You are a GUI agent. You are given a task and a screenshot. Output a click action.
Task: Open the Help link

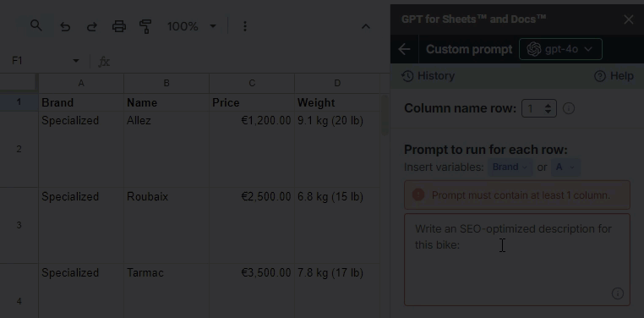point(614,76)
